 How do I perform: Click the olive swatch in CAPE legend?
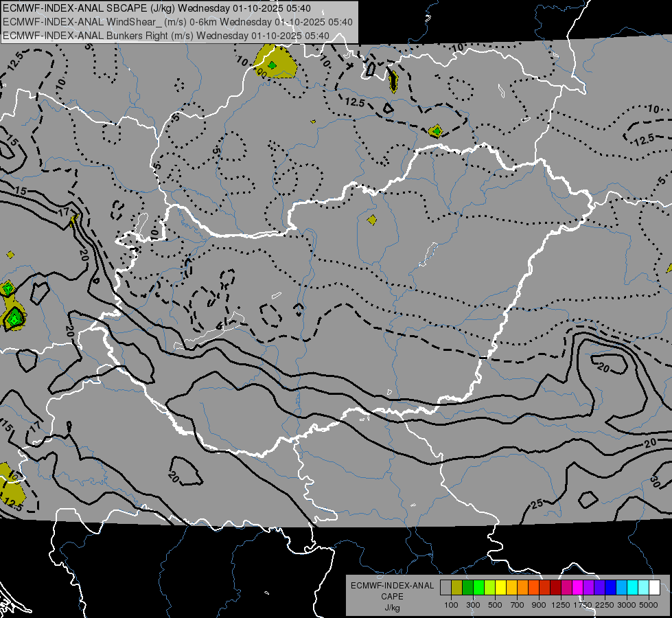tap(457, 588)
